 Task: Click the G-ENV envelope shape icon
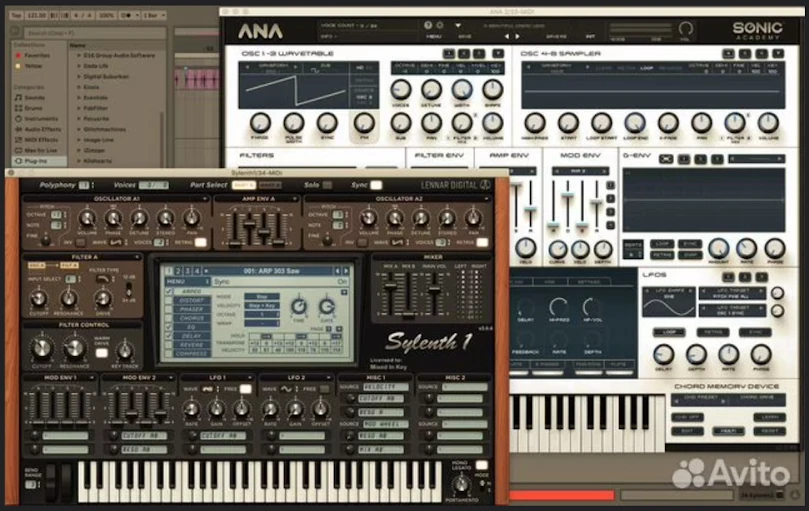666,159
